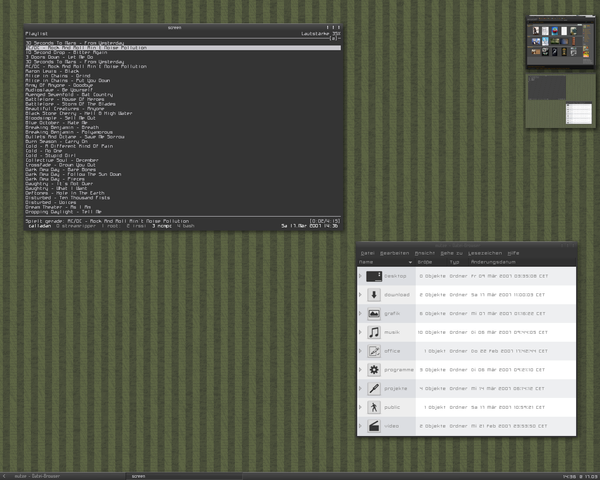Click the musik folder note icon
This screenshot has height=480, width=600.
click(x=374, y=332)
